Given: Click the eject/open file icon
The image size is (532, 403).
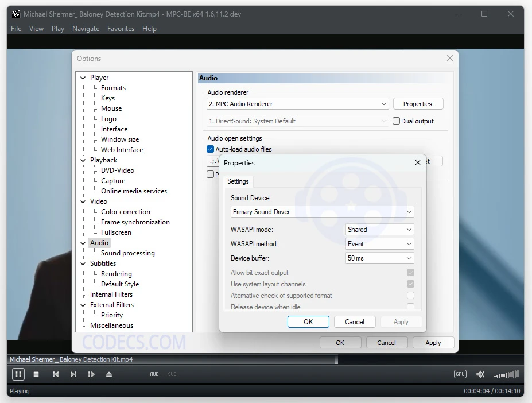Looking at the screenshot, I should (x=109, y=374).
